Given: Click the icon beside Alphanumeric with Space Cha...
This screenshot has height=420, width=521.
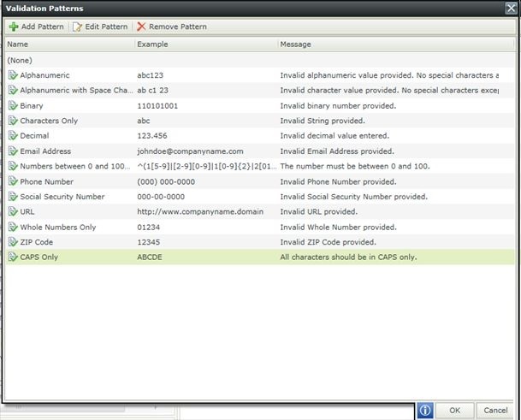Looking at the screenshot, I should tap(13, 90).
